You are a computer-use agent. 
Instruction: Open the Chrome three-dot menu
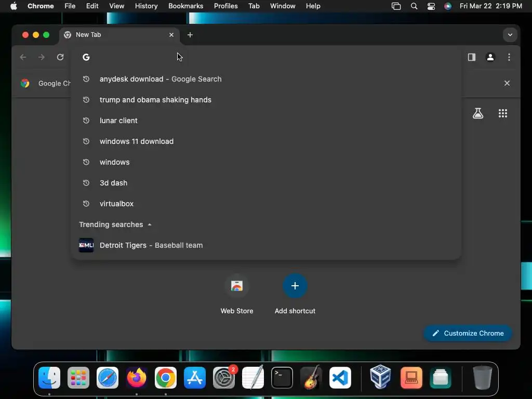[x=509, y=57]
